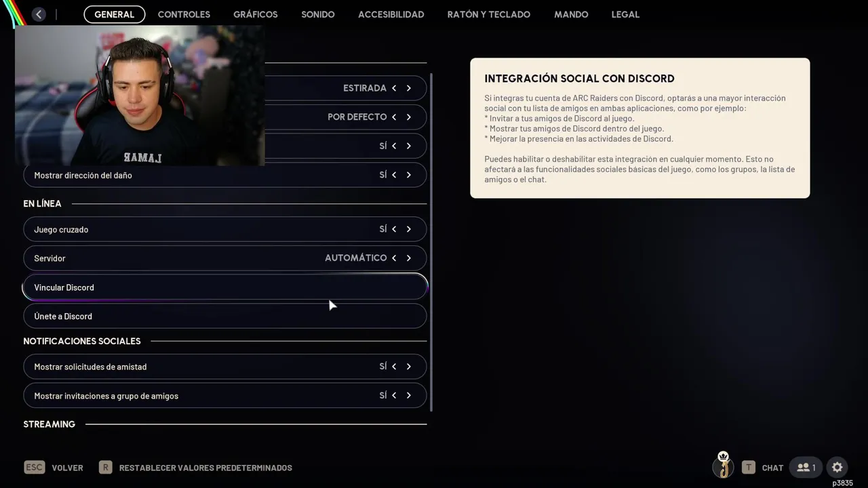Image resolution: width=868 pixels, height=488 pixels.
Task: Select the Juego cruzado row label
Action: (61, 229)
